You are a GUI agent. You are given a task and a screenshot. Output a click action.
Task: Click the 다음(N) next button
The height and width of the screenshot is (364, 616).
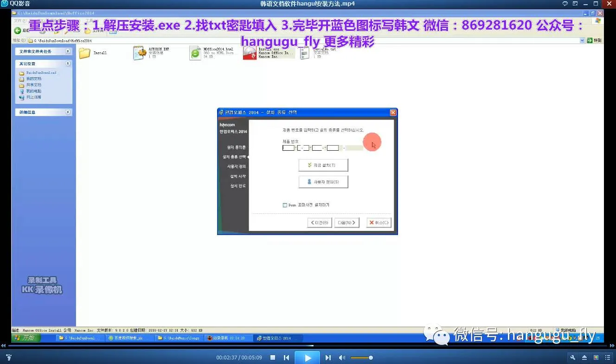pos(347,223)
